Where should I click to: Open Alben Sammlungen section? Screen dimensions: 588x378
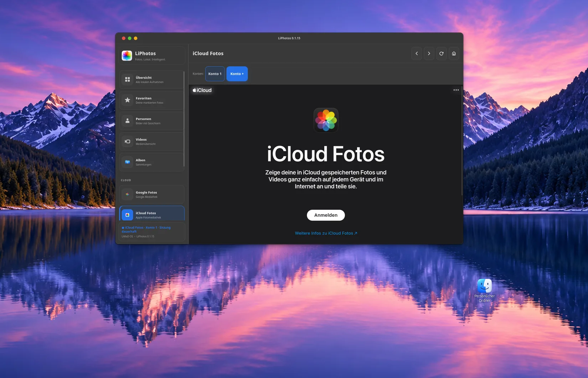[x=152, y=162]
